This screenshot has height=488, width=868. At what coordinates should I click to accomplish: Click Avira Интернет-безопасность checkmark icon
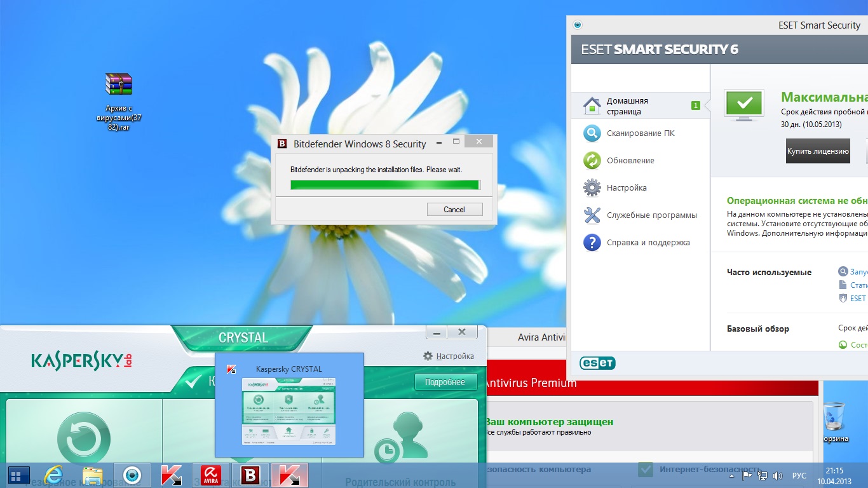646,470
